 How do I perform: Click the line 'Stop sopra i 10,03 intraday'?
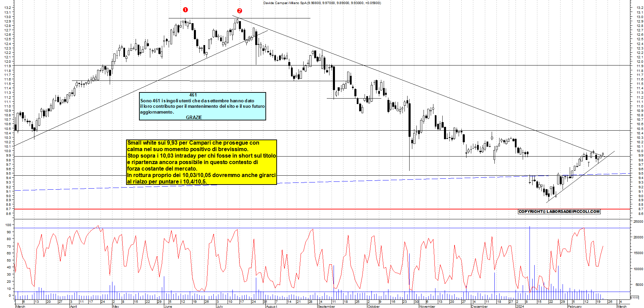point(201,156)
